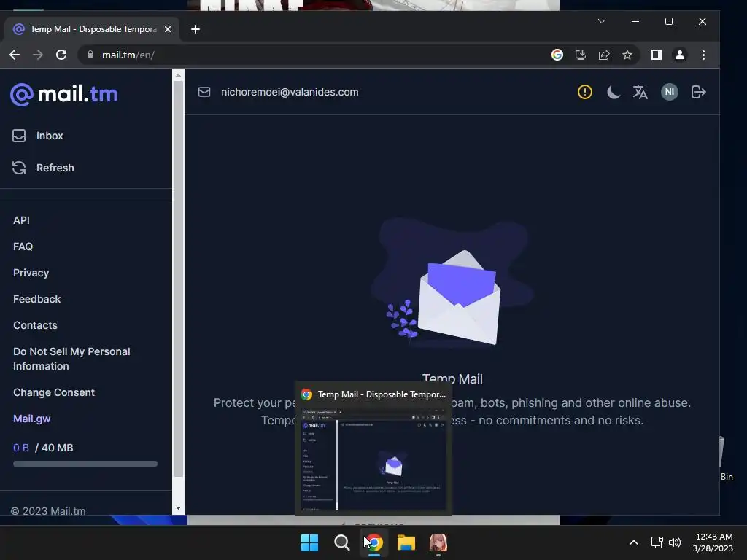The height and width of the screenshot is (560, 747).
Task: Open the language translation menu
Action: [640, 92]
